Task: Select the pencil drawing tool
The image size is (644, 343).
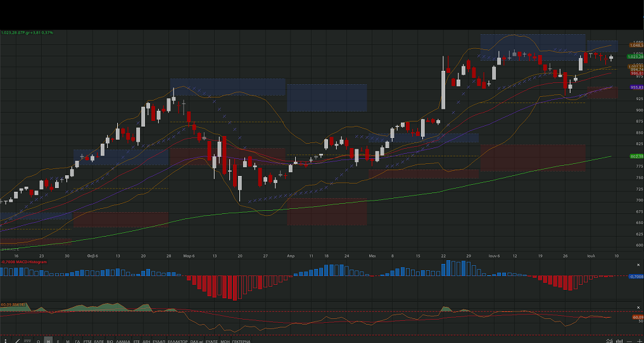Action: click(17, 341)
